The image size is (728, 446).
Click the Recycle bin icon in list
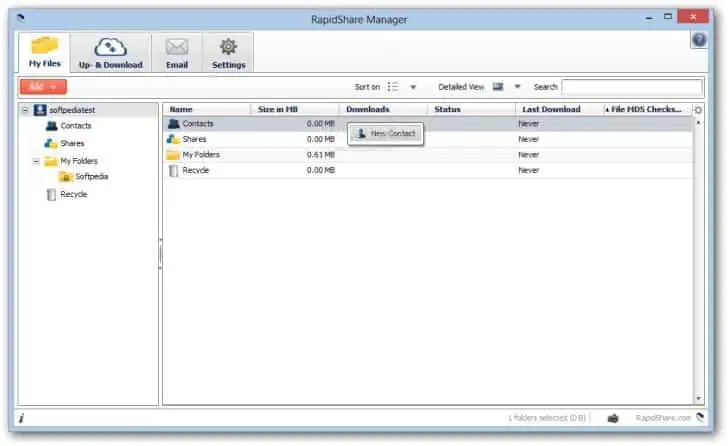coord(173,171)
